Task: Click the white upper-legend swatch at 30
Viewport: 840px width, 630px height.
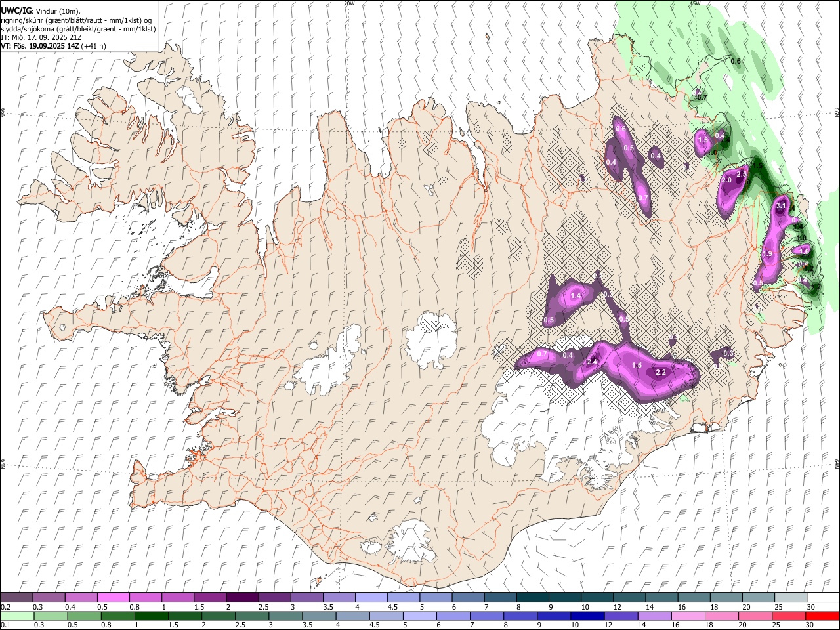Action: point(823,598)
